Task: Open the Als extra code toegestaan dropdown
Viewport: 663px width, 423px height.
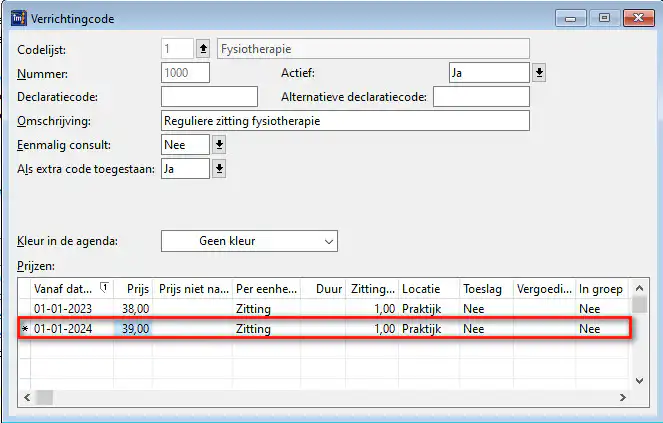Action: coord(219,169)
